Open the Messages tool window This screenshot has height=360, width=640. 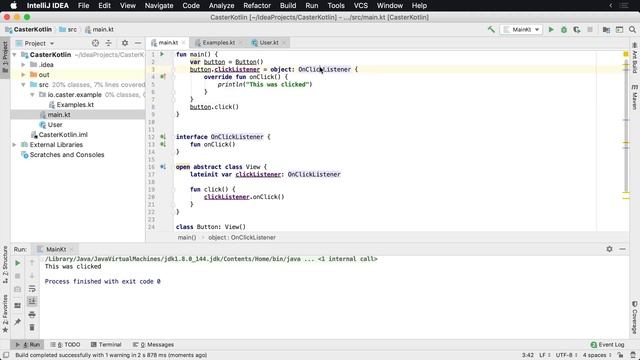point(153,344)
